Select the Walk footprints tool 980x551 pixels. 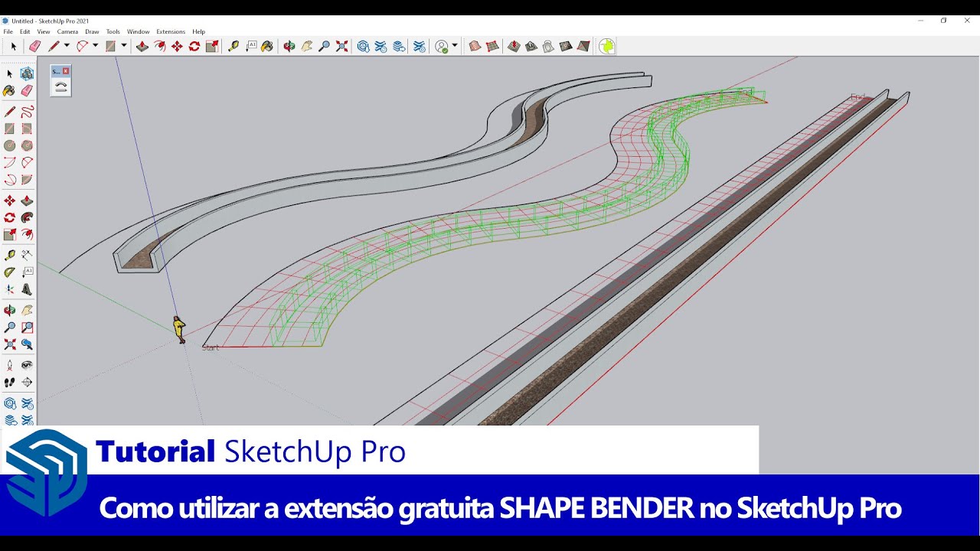click(x=10, y=382)
